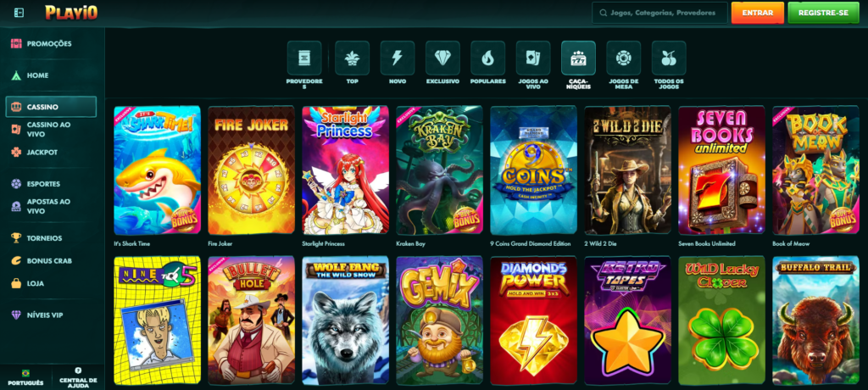868x390 pixels.
Task: Click the Jackpot clover icon
Action: (x=16, y=152)
